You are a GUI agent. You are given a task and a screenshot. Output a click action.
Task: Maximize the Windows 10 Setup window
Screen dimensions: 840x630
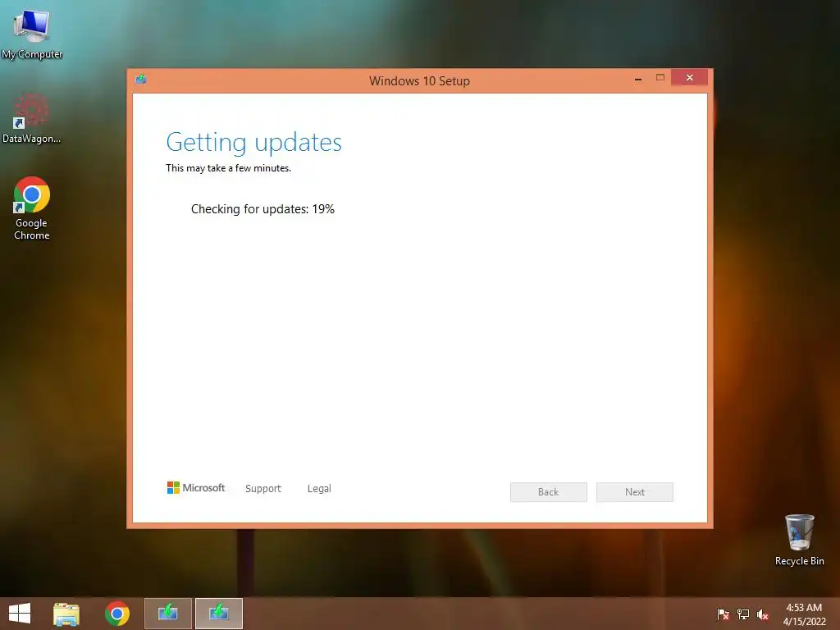660,78
